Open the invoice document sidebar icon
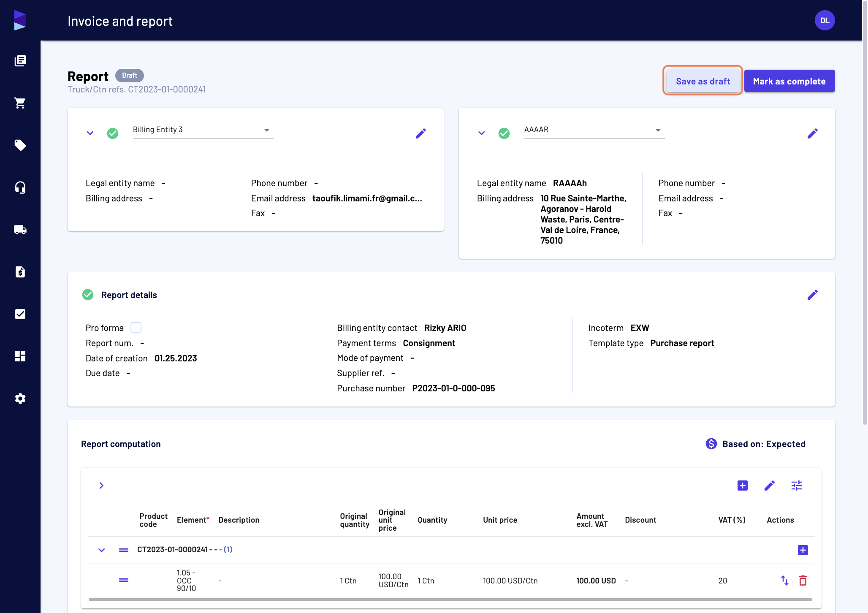The image size is (868, 613). 20,272
